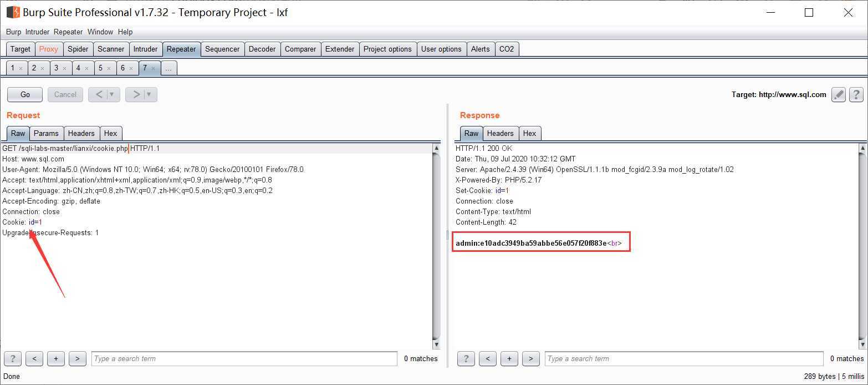Show response Raw view
This screenshot has height=385, width=868.
(472, 133)
